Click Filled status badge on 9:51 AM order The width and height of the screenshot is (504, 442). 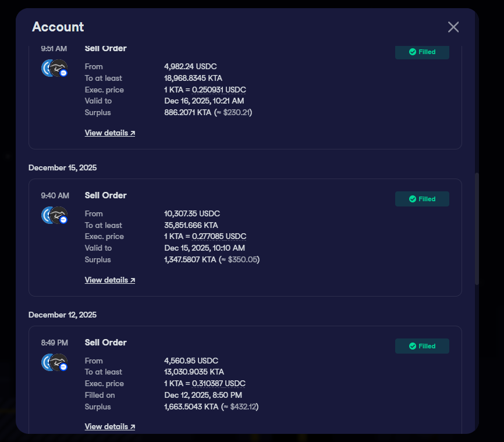point(422,52)
